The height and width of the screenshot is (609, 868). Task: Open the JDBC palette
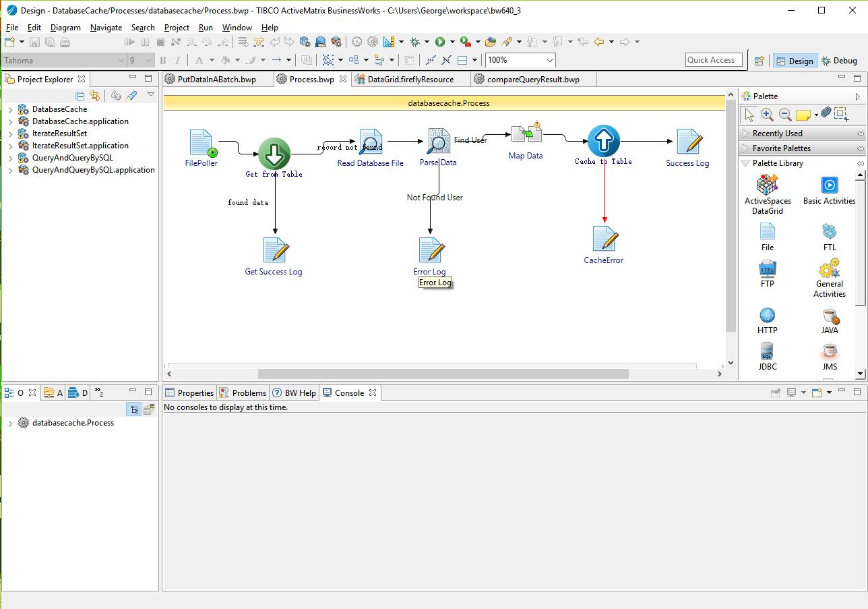click(767, 357)
